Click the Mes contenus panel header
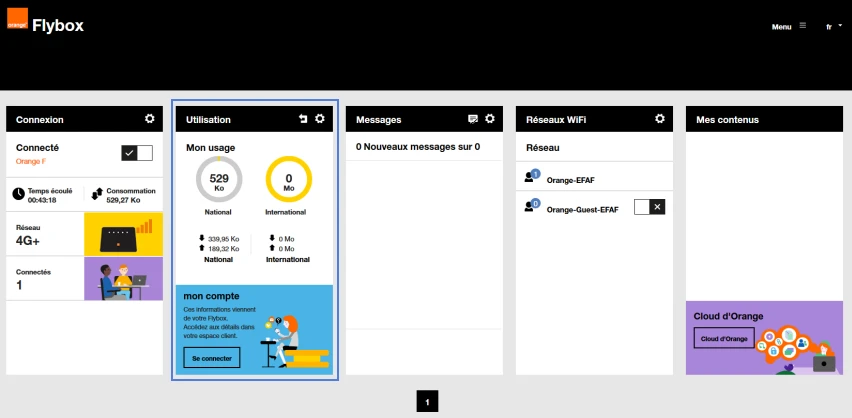852x418 pixels. pos(765,119)
